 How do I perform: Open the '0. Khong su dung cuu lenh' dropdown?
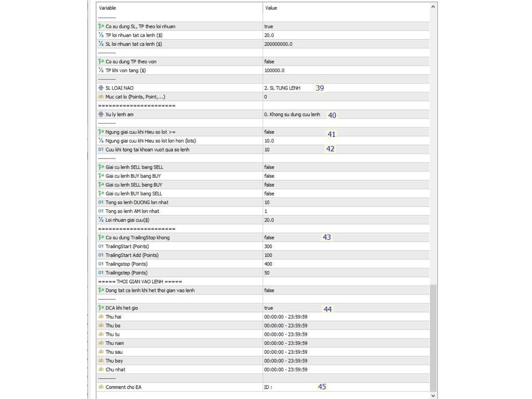coord(292,114)
